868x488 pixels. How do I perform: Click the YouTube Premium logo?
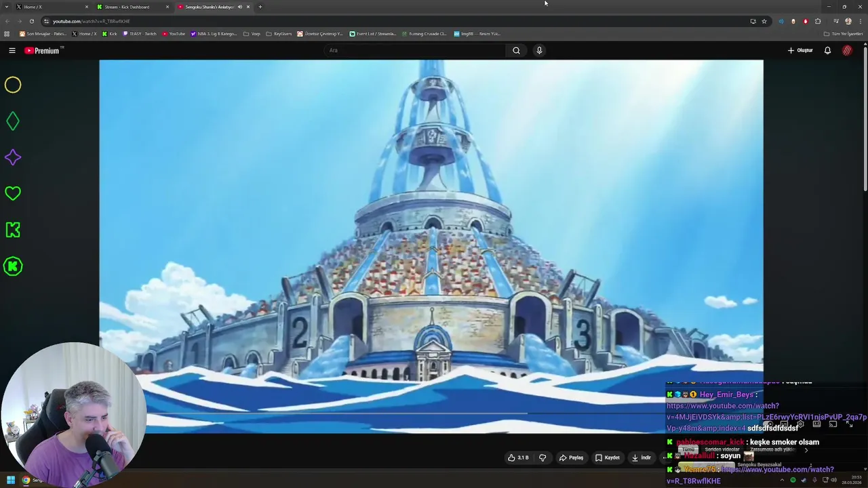coord(42,50)
